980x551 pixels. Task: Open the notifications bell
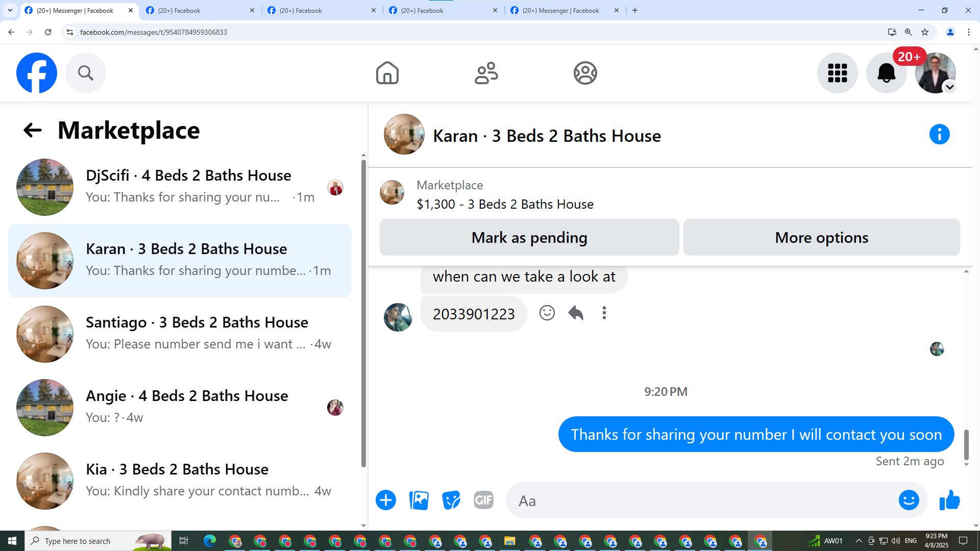pos(886,73)
